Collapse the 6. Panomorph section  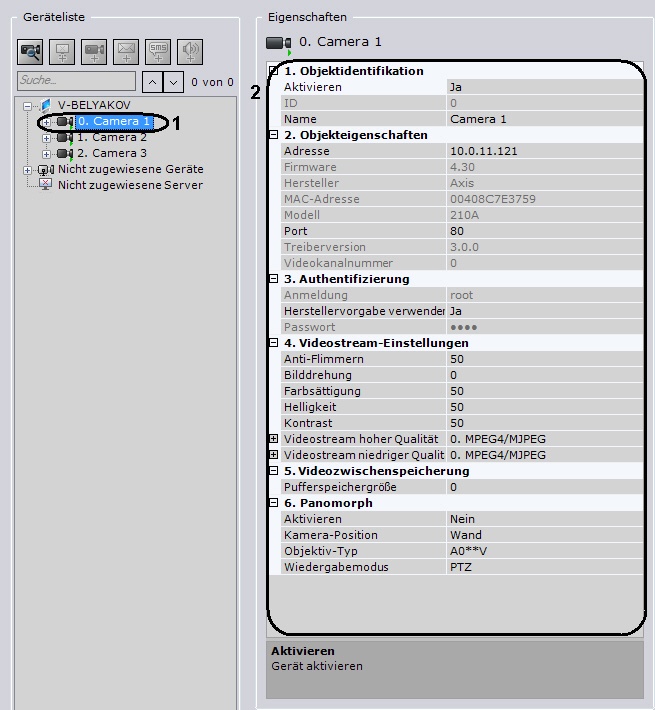273,502
